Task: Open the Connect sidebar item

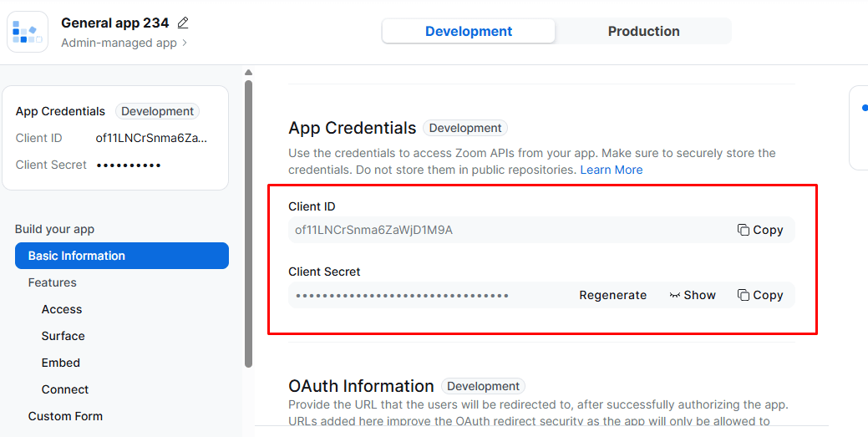Action: 65,389
